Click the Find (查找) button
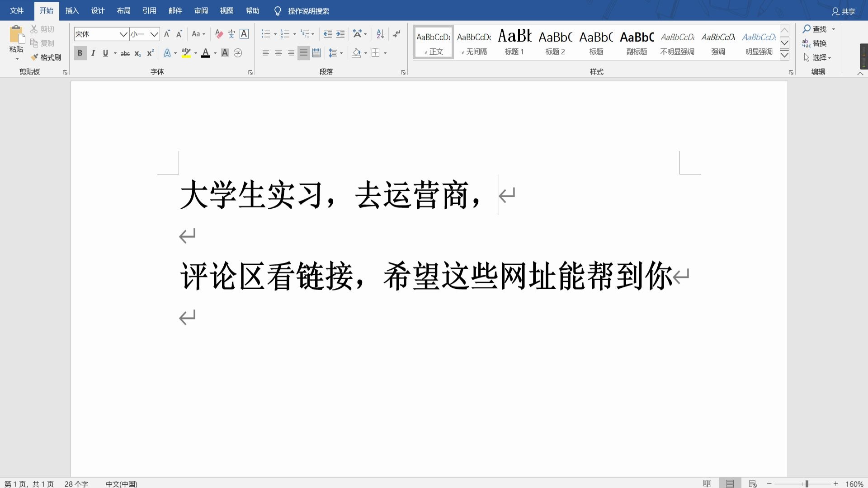868x488 pixels. point(815,29)
